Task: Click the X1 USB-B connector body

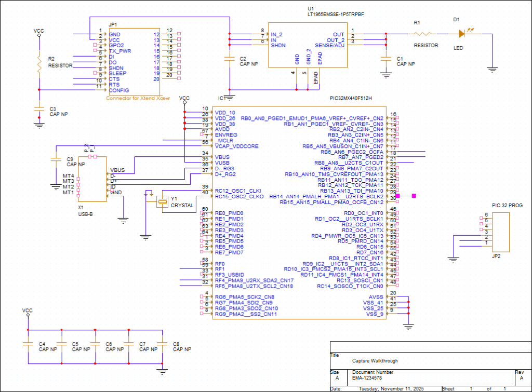Action: [92, 179]
